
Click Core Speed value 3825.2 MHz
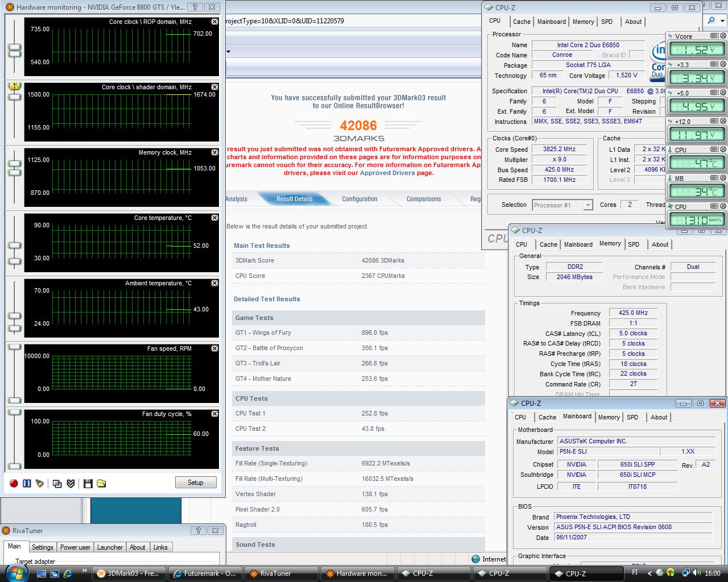(x=559, y=149)
